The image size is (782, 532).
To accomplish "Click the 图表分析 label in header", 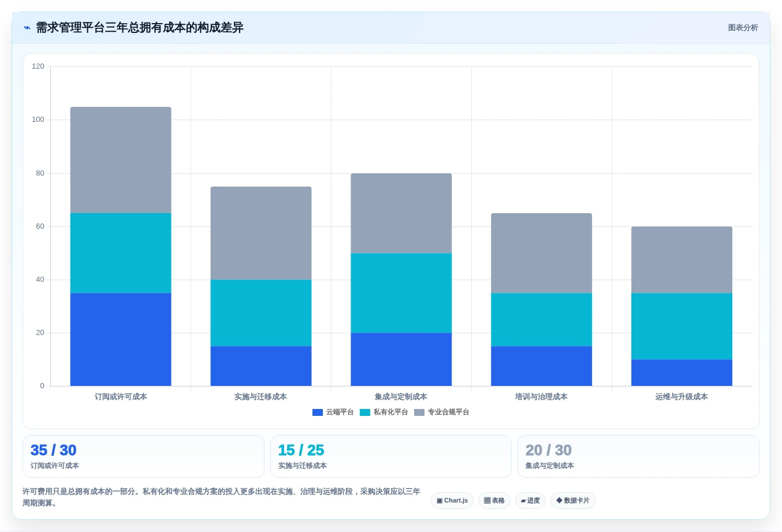I will pyautogui.click(x=743, y=28).
